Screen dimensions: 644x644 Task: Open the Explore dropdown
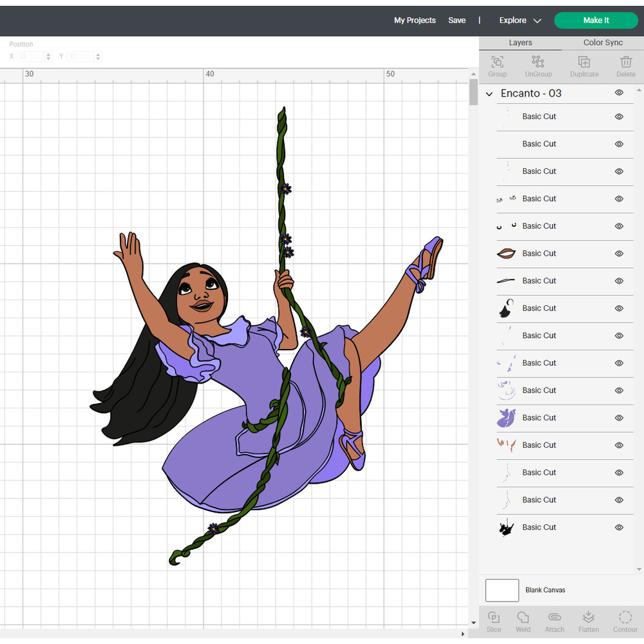519,20
